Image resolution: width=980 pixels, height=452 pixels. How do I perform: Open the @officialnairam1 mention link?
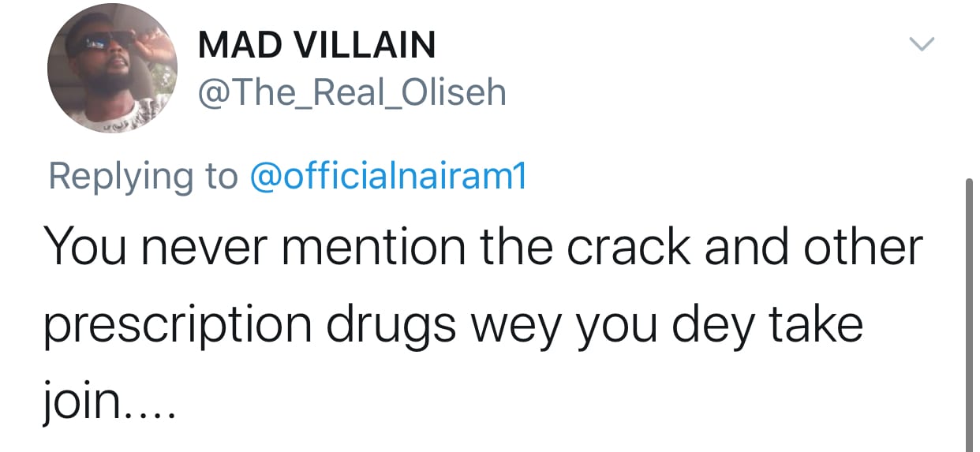pyautogui.click(x=387, y=176)
